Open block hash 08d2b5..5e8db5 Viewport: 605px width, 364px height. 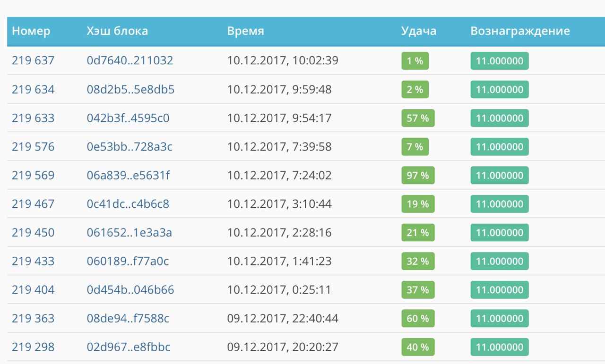(x=130, y=89)
